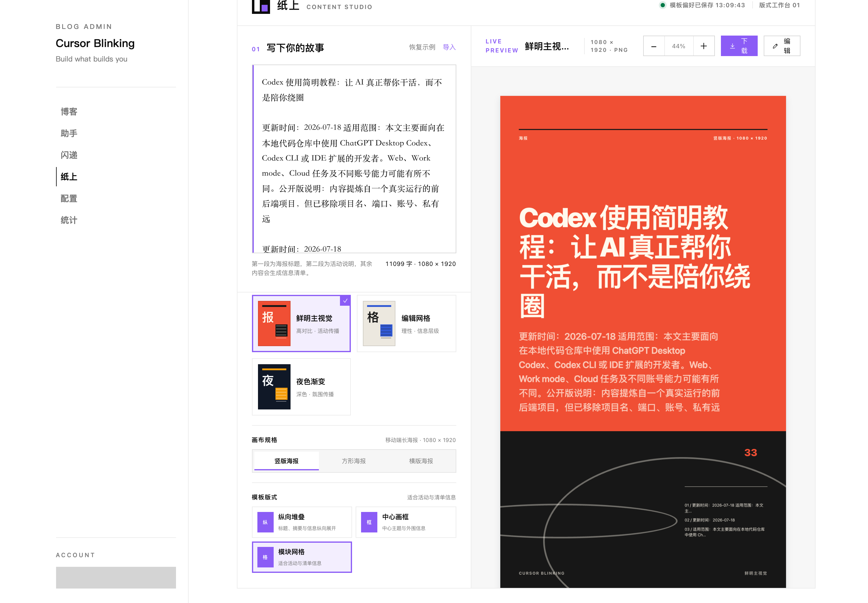
Task: Click the 纸上 Content Studio logo icon
Action: pyautogui.click(x=261, y=6)
